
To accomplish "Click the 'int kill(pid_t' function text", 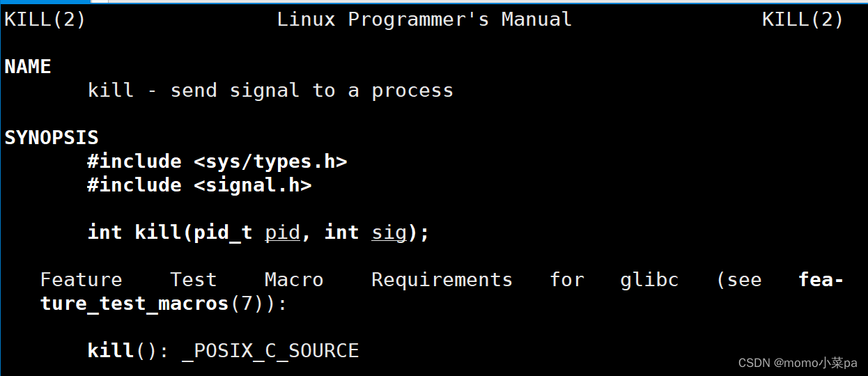I will coord(170,233).
